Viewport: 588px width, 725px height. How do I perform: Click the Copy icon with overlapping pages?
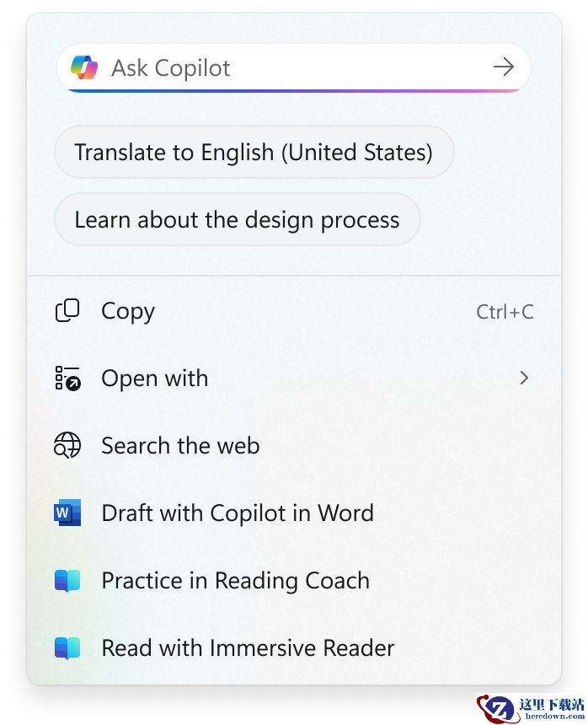(x=67, y=311)
